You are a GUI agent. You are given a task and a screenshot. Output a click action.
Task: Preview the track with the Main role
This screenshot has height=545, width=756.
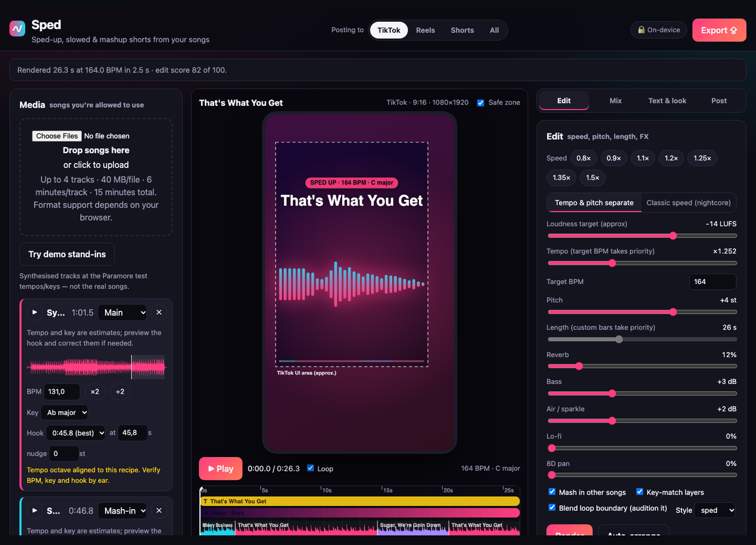(34, 312)
